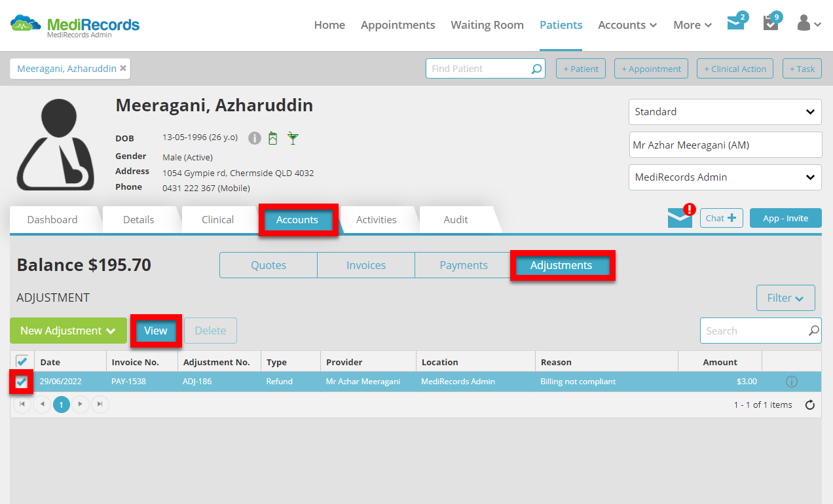Open the patient message envelope with alert
Screen dimensions: 833x504
click(x=680, y=217)
